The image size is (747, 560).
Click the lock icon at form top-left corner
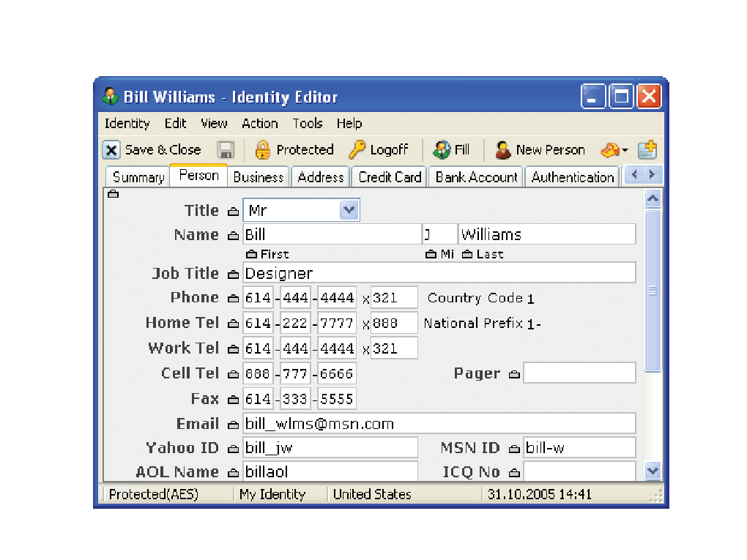113,194
